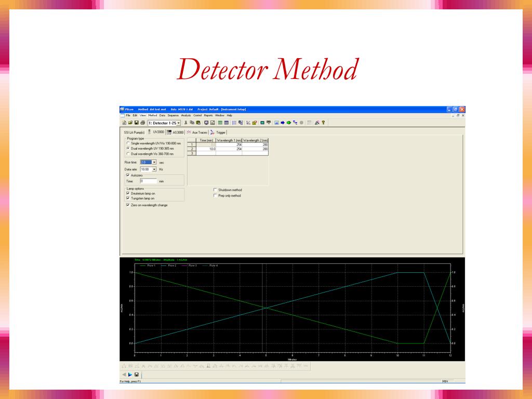
Task: Click the chromatogram window icon before green table
Action: pos(212,123)
